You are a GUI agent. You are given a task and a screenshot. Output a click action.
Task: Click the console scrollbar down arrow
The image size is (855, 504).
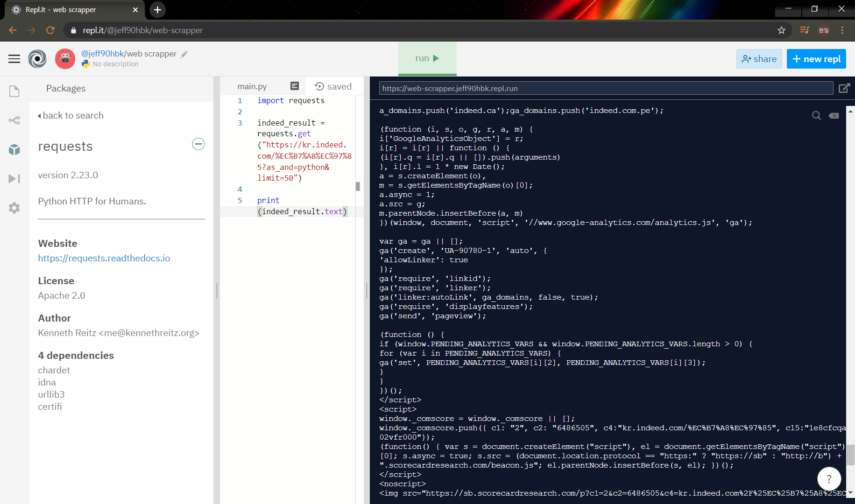tap(851, 493)
